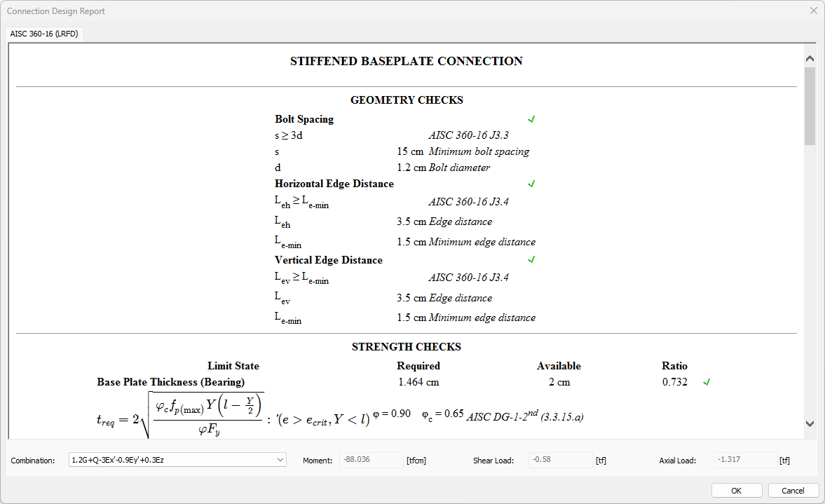This screenshot has height=504, width=825.
Task: Click the Strength Checks heading
Action: pos(406,347)
